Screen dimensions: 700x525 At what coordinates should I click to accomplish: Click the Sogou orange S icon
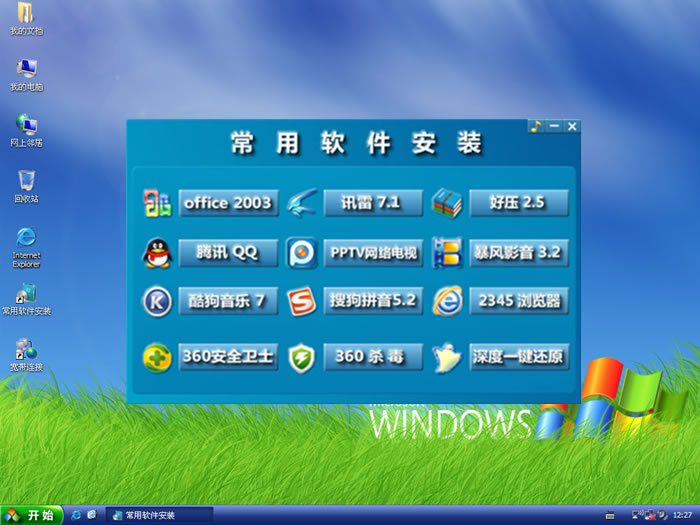pyautogui.click(x=302, y=302)
